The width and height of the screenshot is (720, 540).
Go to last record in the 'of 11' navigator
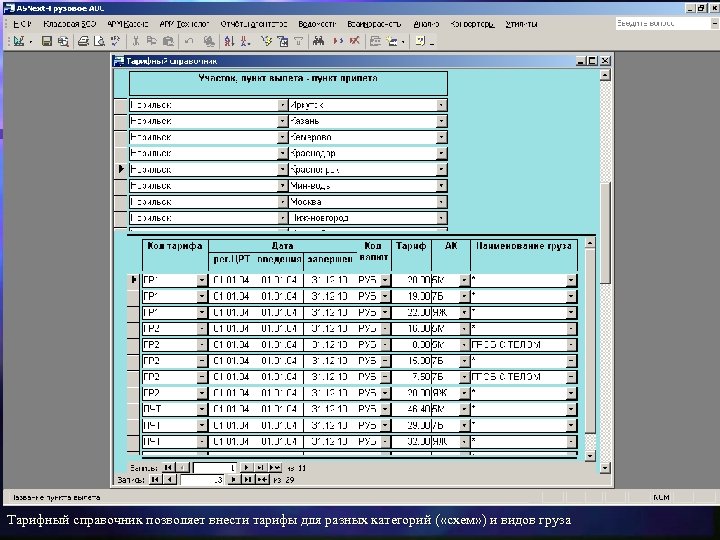(x=260, y=468)
